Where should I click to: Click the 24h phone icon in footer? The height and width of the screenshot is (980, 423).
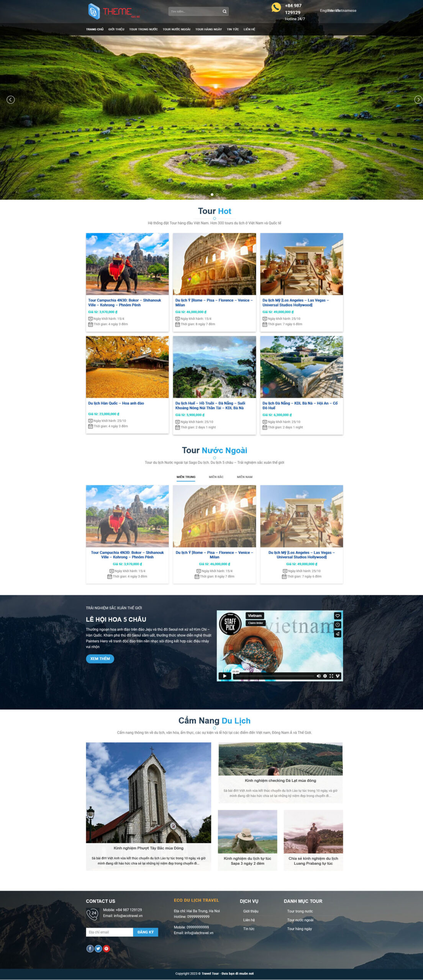92,915
